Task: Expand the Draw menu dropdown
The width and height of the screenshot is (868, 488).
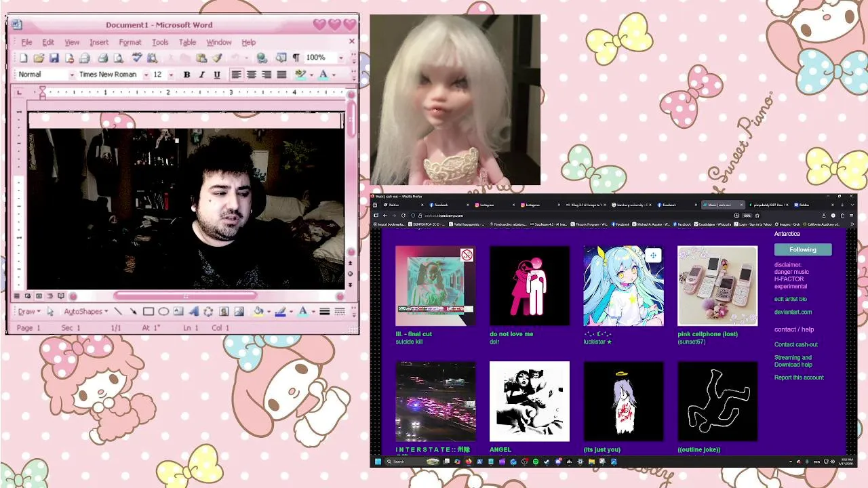Action: 29,312
